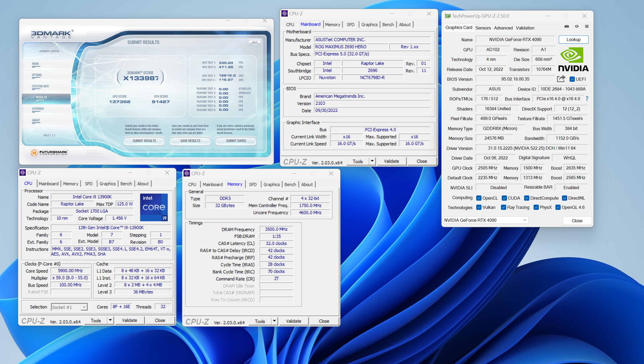Open the Socket #1 selection dropdown
Image resolution: width=644 pixels, height=364 pixels.
click(x=69, y=307)
